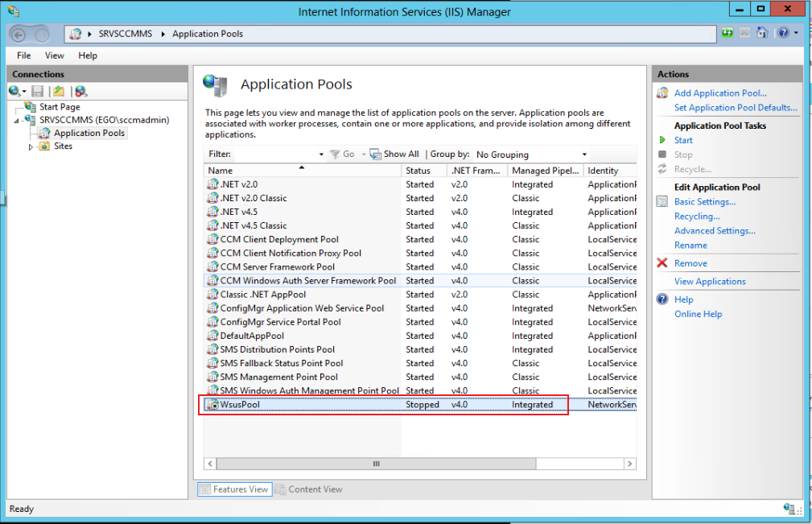The height and width of the screenshot is (524, 812).
Task: Open Advanced Settings link
Action: point(715,230)
